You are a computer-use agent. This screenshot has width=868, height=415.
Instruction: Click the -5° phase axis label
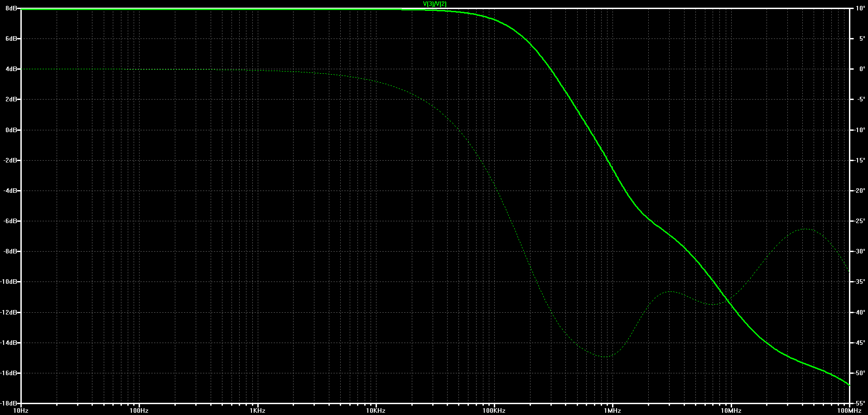coord(861,100)
